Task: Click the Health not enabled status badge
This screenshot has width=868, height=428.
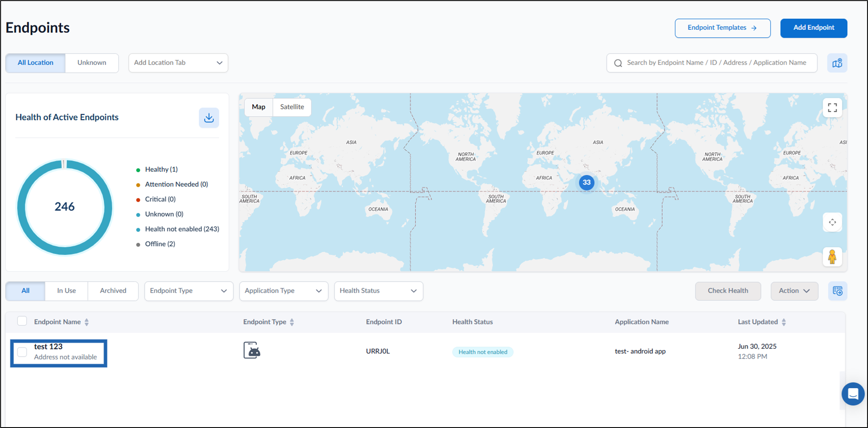Action: click(483, 352)
